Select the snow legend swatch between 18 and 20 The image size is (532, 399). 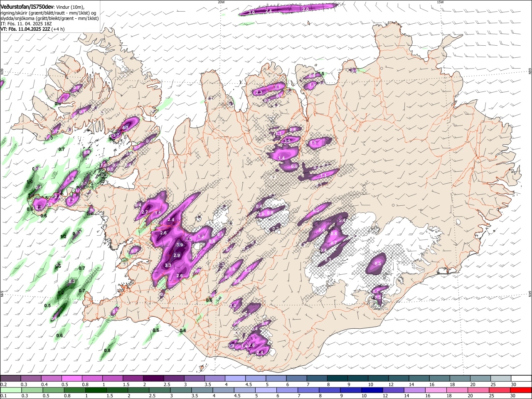pyautogui.click(x=460, y=379)
